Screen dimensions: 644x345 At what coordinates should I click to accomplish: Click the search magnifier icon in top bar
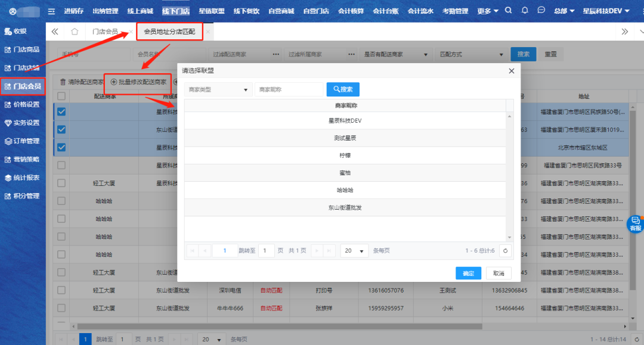508,11
